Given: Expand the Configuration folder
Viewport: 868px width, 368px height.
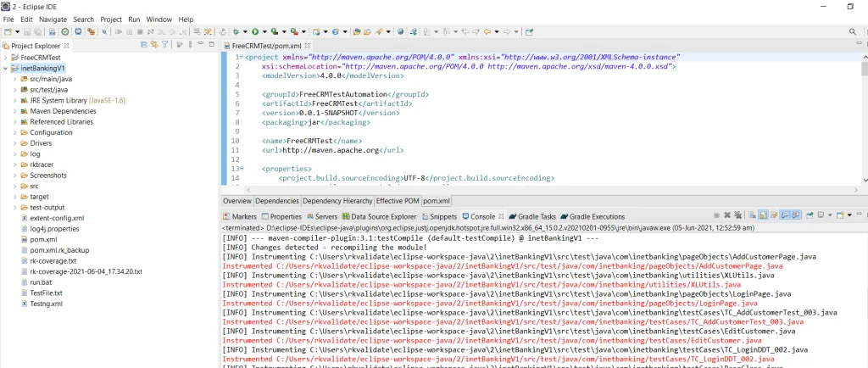Looking at the screenshot, I should 15,133.
